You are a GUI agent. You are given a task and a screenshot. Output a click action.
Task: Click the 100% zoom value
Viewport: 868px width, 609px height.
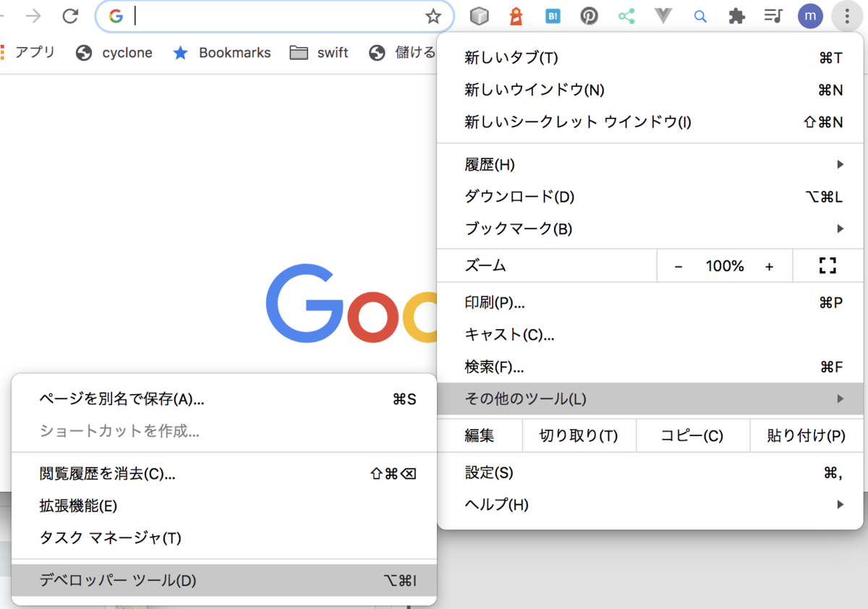pos(725,266)
